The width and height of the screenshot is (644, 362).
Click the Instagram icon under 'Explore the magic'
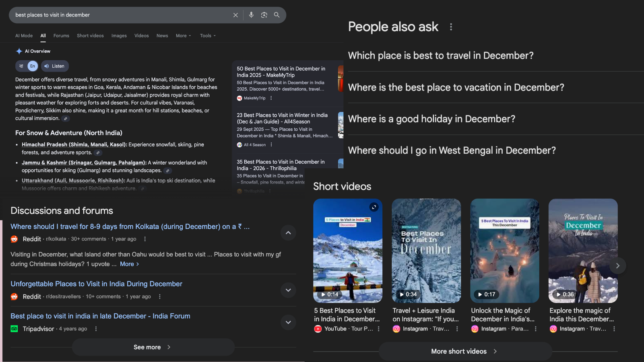coord(553,329)
